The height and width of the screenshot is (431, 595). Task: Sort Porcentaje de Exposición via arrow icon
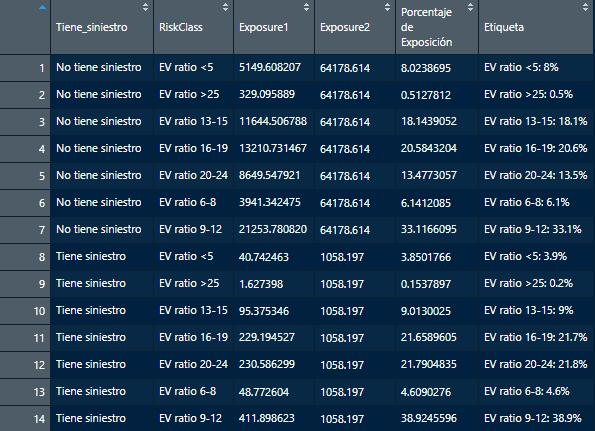pyautogui.click(x=471, y=7)
